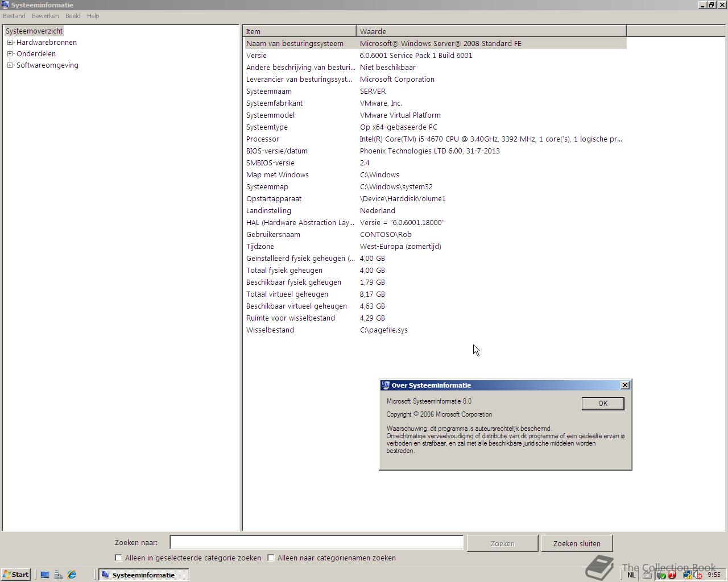Click the taskbar clock showing 9:55
The image size is (728, 582).
coord(714,575)
